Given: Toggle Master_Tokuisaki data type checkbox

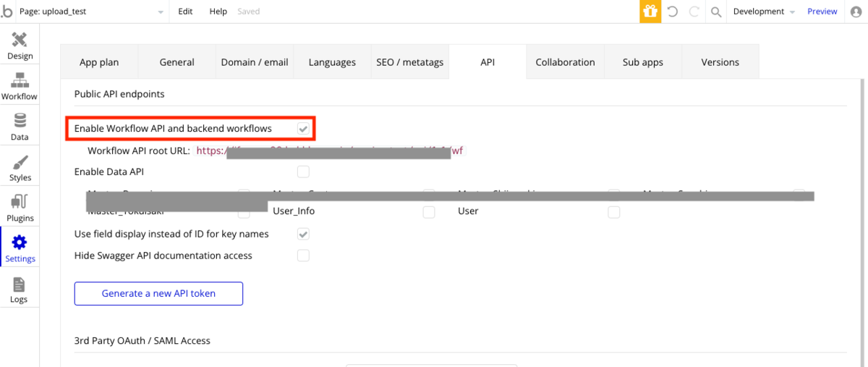Looking at the screenshot, I should [244, 212].
